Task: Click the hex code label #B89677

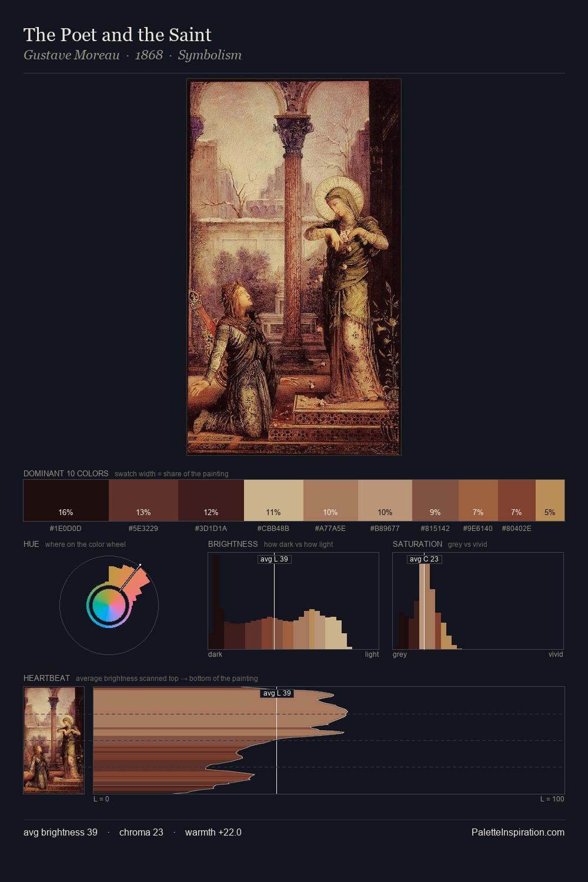Action: 385,529
